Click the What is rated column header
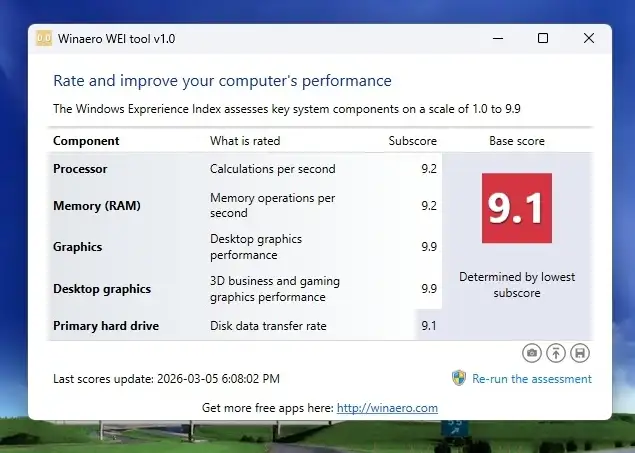Screen dimensions: 635x453 [245, 141]
